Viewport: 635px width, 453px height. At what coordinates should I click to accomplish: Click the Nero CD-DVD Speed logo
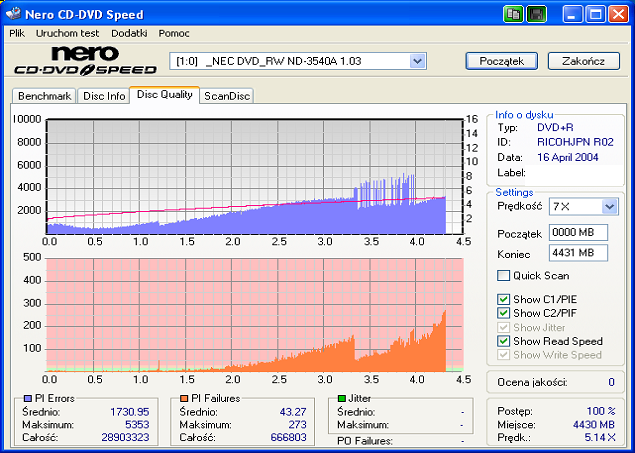pyautogui.click(x=85, y=61)
